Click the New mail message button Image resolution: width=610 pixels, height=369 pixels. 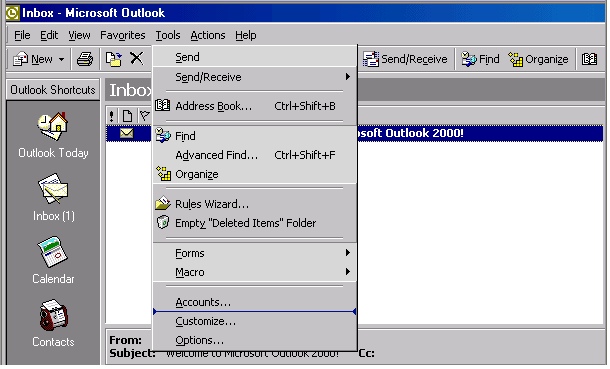click(x=33, y=59)
